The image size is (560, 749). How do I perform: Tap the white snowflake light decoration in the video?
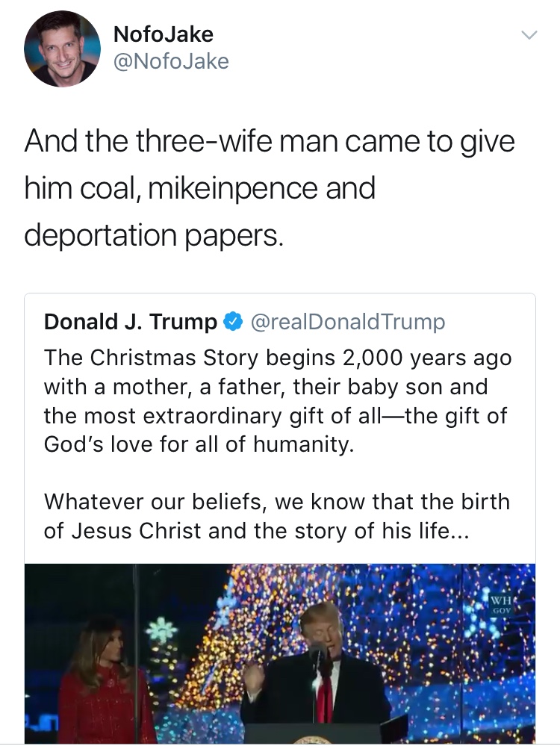(x=161, y=631)
